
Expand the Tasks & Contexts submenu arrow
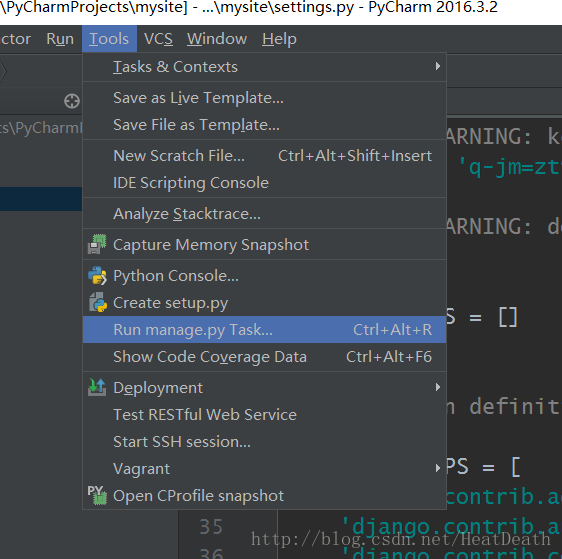[437, 66]
